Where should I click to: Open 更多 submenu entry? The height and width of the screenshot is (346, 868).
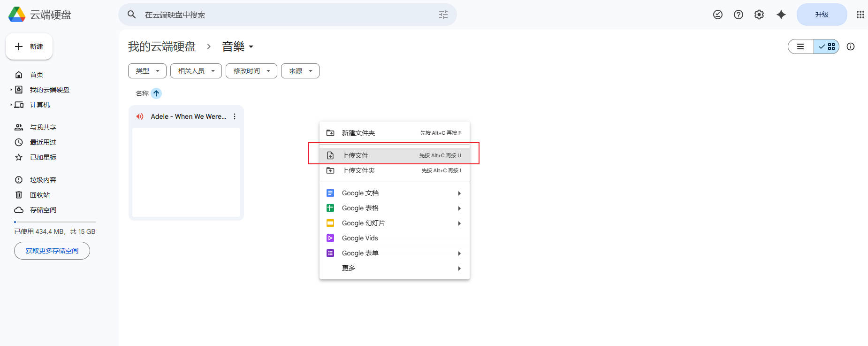coord(395,268)
